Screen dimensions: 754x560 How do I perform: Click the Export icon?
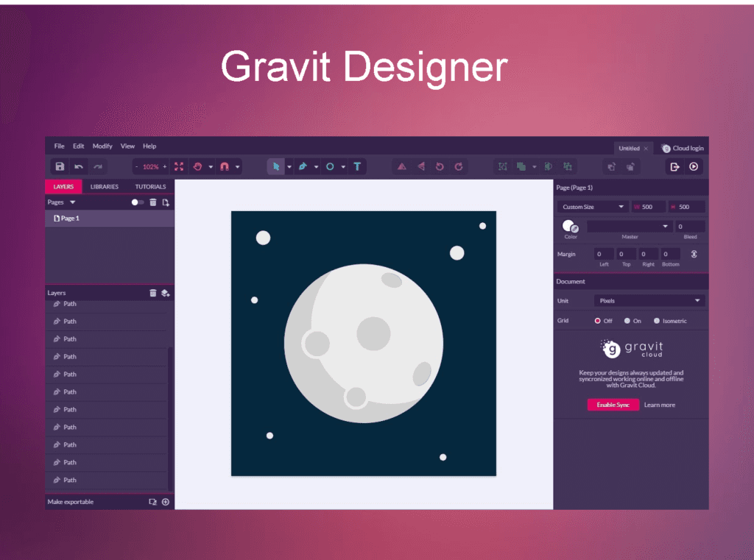click(674, 167)
